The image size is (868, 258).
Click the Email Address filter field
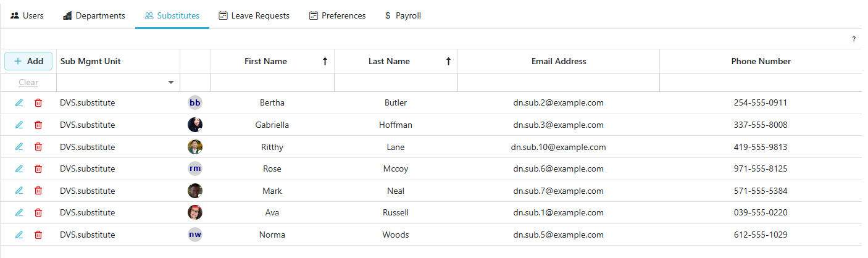pos(558,83)
